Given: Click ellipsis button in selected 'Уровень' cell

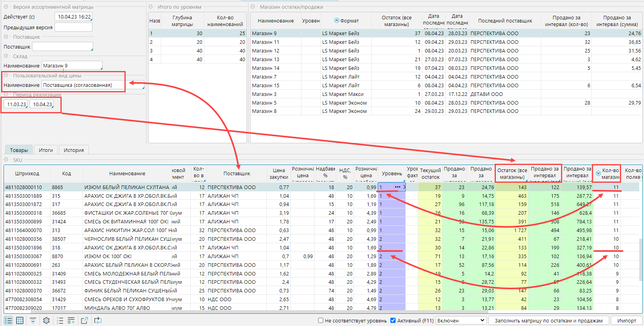Looking at the screenshot, I should tap(397, 187).
